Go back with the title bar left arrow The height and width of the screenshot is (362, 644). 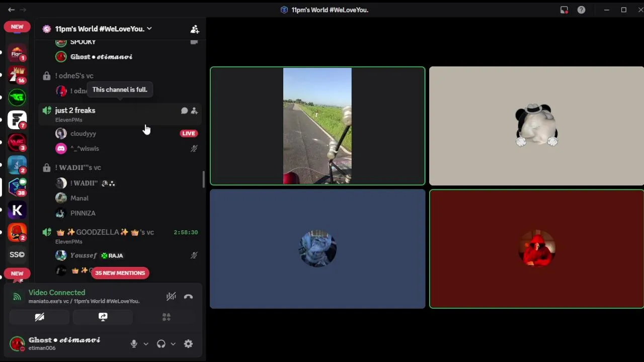(11, 10)
